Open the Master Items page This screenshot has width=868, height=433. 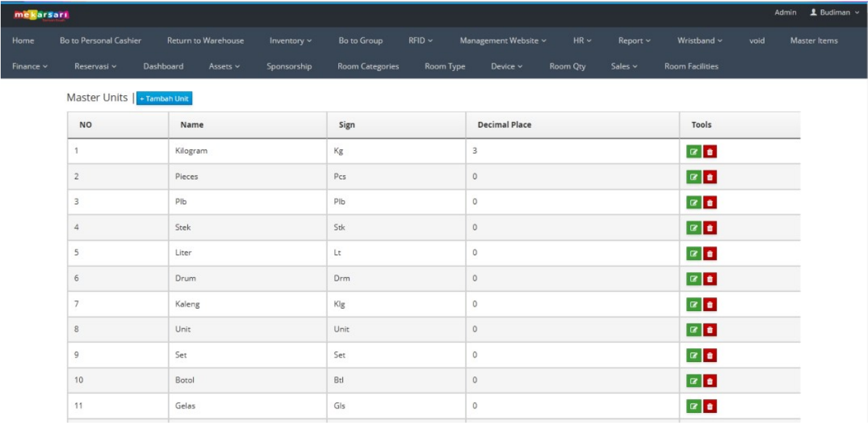(814, 41)
